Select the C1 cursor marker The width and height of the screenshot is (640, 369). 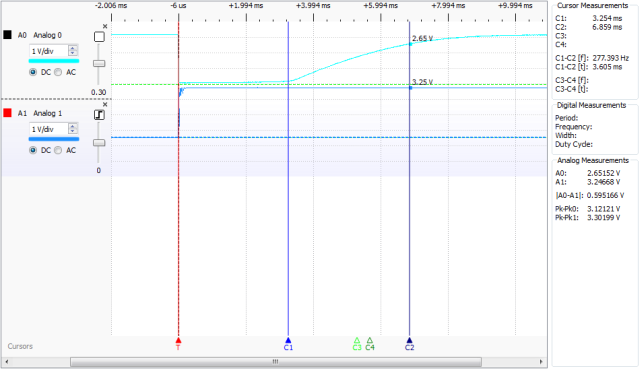(288, 344)
